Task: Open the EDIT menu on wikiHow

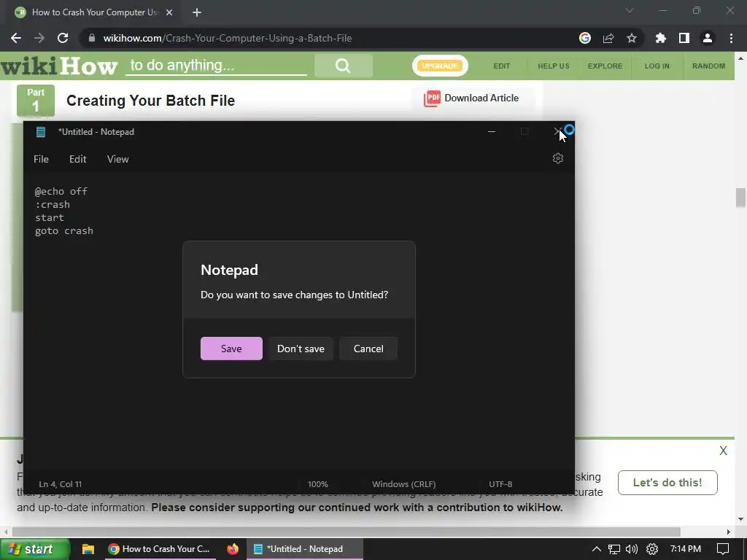Action: pos(502,66)
